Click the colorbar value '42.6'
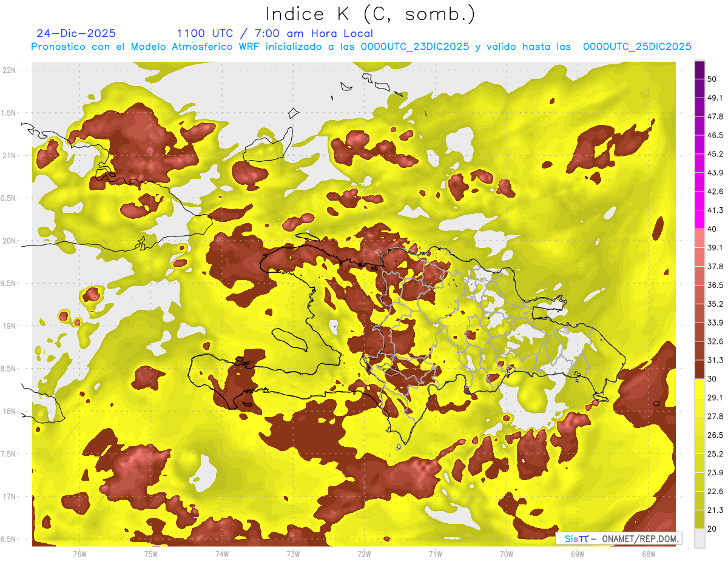This screenshot has height=562, width=728. click(715, 192)
